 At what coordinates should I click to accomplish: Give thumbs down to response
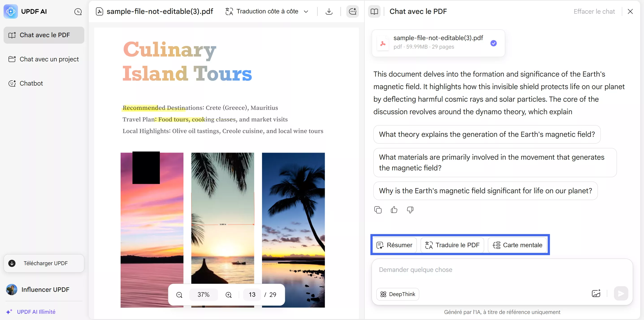(x=410, y=210)
